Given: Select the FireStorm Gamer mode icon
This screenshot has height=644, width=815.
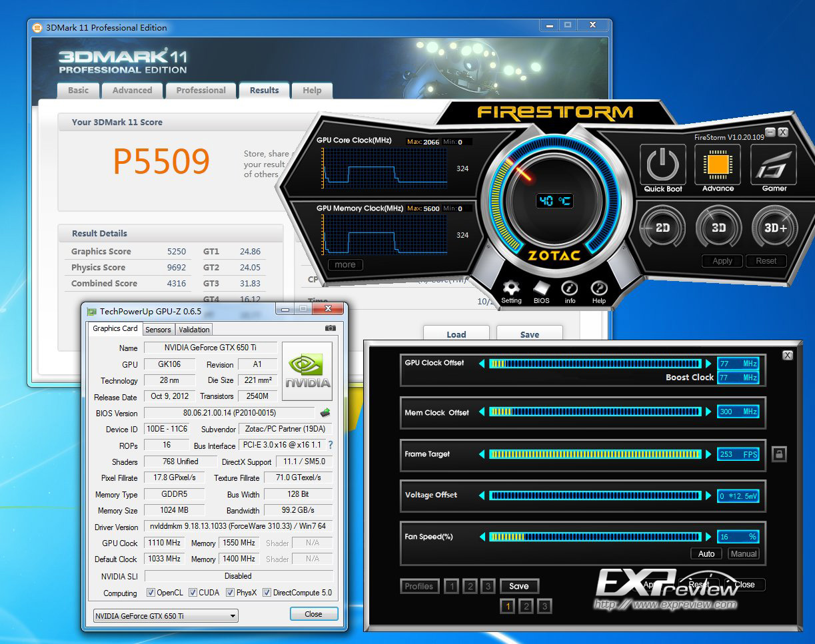Looking at the screenshot, I should 774,164.
